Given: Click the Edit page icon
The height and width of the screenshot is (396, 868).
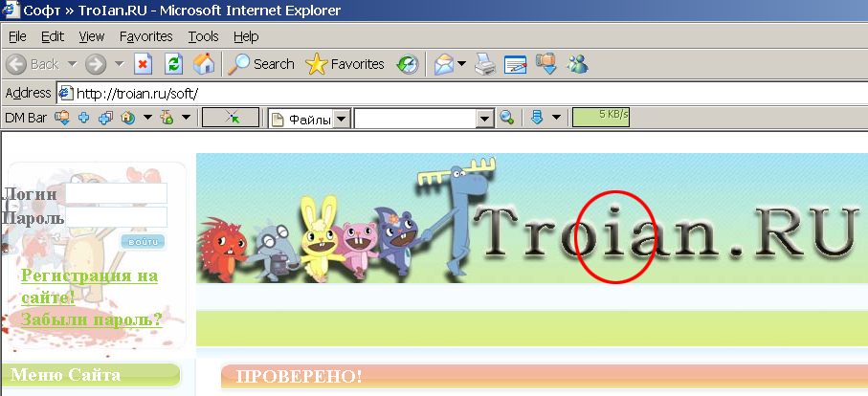Looking at the screenshot, I should coord(515,64).
